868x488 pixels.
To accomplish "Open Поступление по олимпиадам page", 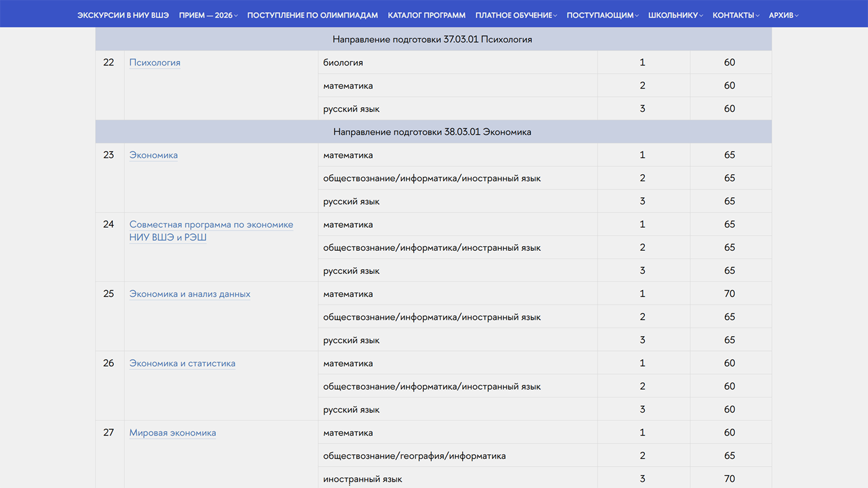I will pos(312,15).
